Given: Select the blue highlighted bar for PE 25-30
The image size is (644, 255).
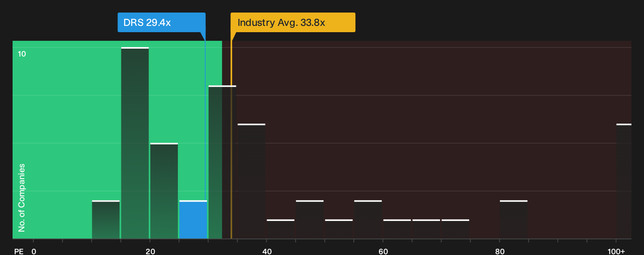Looking at the screenshot, I should 193,220.
